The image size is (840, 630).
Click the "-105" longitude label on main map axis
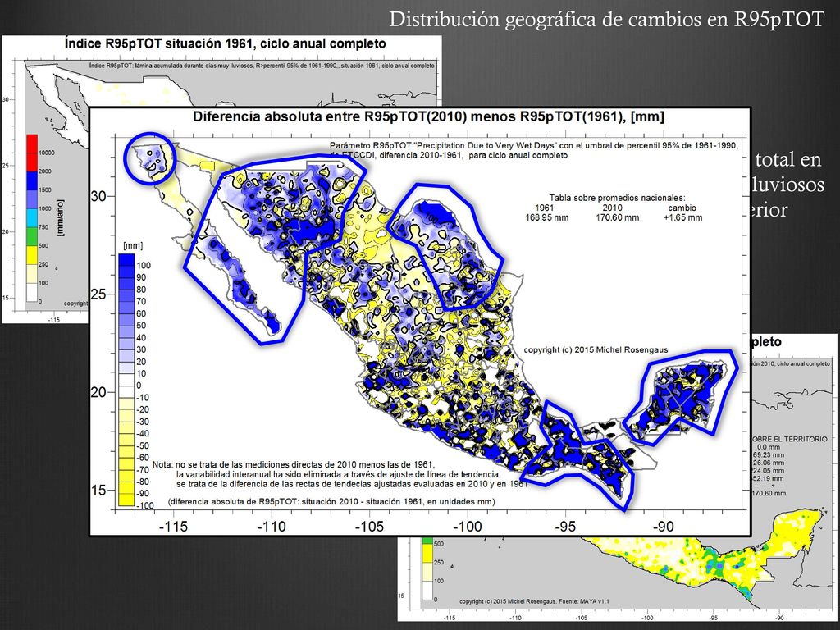369,527
